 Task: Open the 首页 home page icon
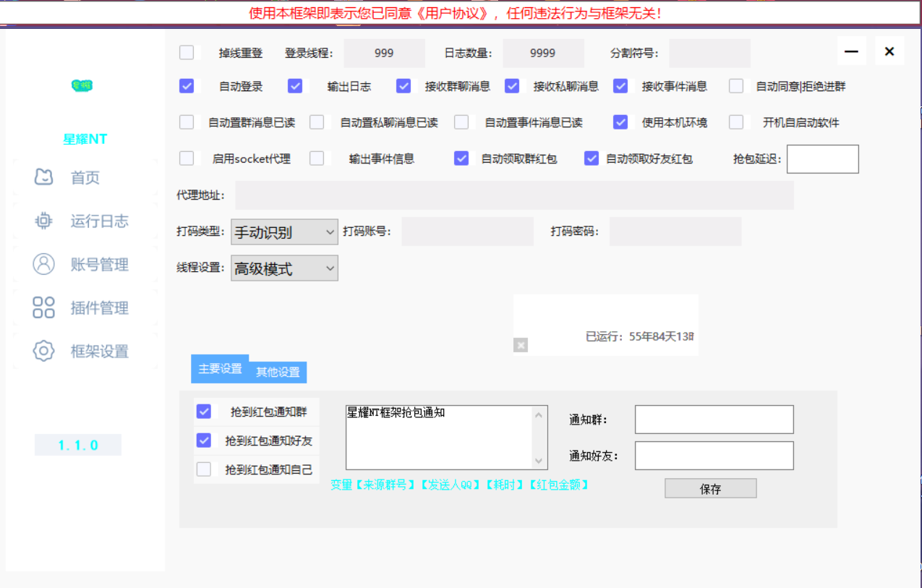pyautogui.click(x=43, y=176)
